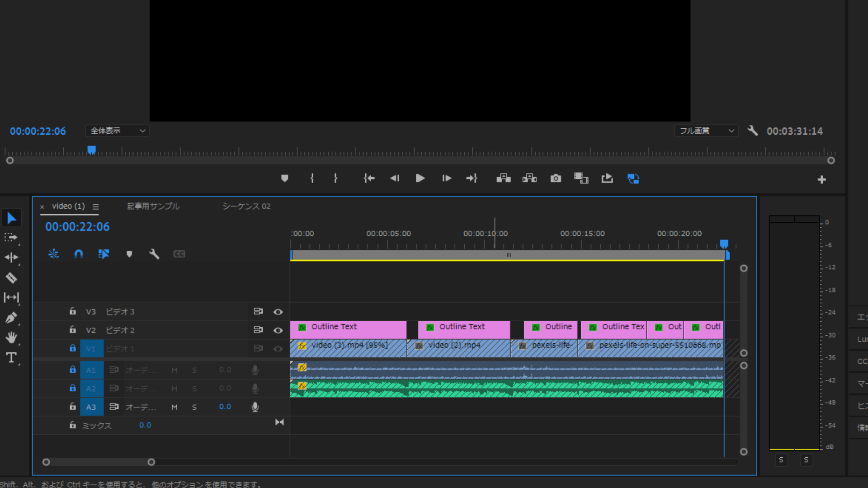Switch to シーケンス 02 tab
The image size is (868, 488).
246,206
